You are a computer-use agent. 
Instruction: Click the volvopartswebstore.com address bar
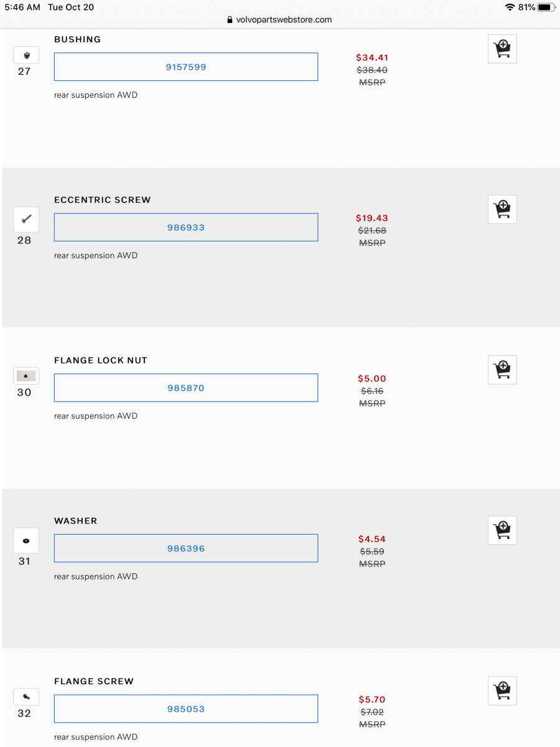[x=280, y=19]
